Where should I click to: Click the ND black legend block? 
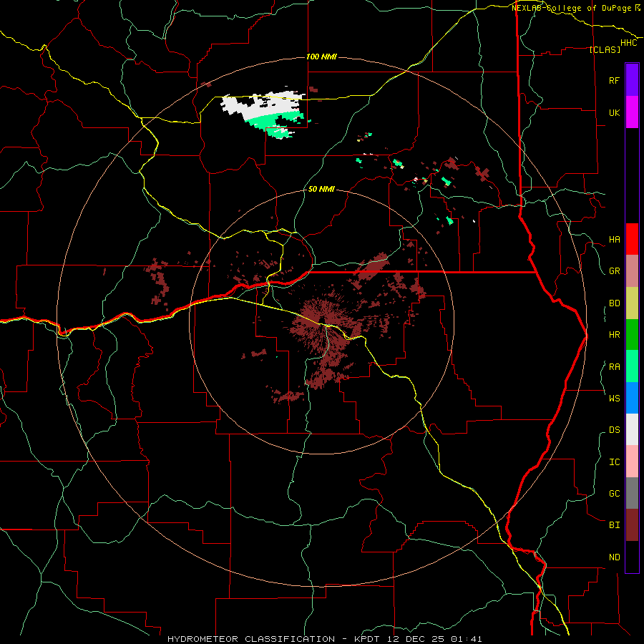click(x=632, y=557)
